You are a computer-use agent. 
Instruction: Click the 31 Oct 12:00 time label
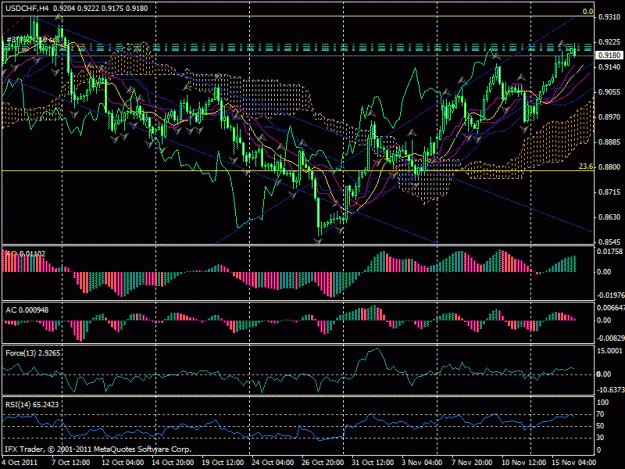click(372, 463)
